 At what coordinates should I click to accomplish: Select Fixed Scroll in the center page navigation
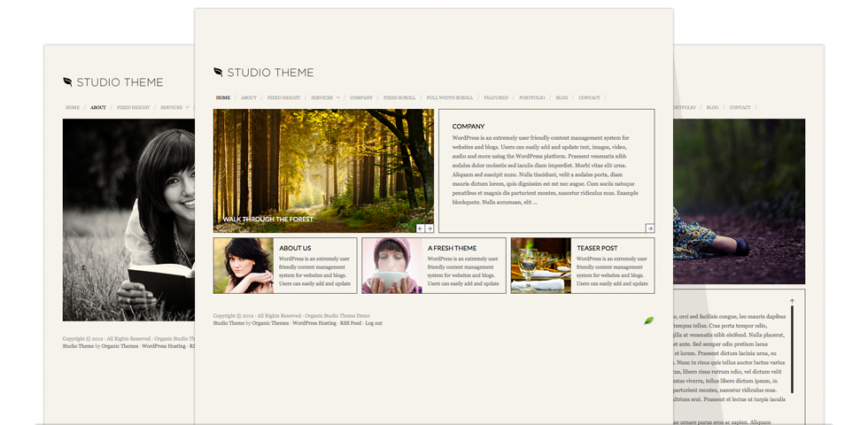pyautogui.click(x=399, y=98)
